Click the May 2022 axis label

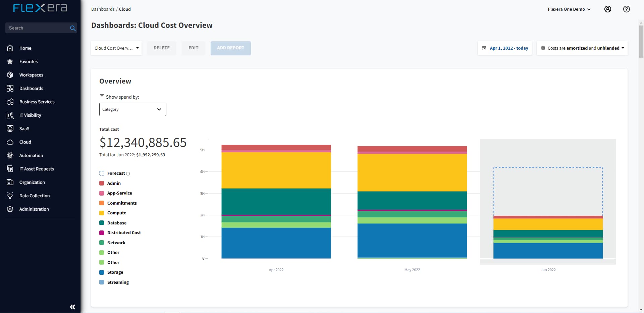[x=412, y=270]
